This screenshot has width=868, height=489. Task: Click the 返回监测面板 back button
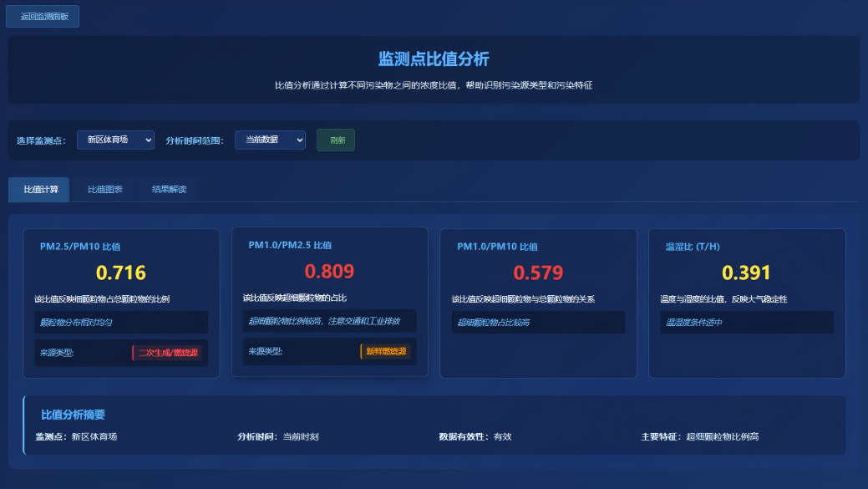pos(43,16)
